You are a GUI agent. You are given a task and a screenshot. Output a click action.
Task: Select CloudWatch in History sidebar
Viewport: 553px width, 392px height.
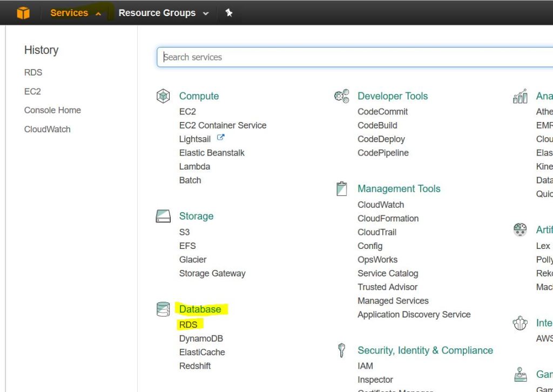coord(47,129)
